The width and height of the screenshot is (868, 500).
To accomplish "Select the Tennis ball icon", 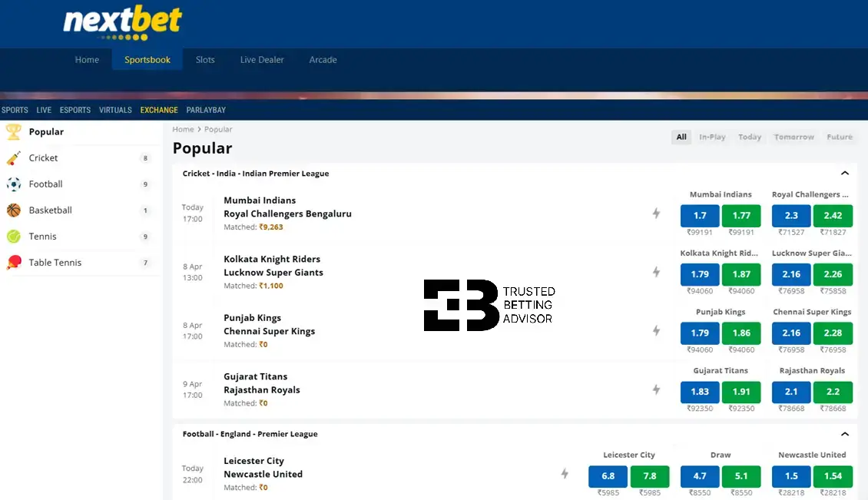I will [14, 237].
